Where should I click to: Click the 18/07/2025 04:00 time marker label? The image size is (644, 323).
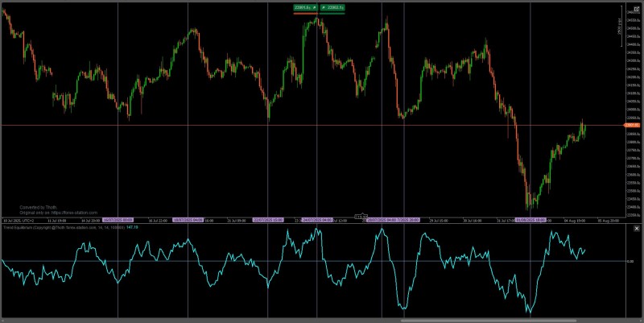[188, 220]
